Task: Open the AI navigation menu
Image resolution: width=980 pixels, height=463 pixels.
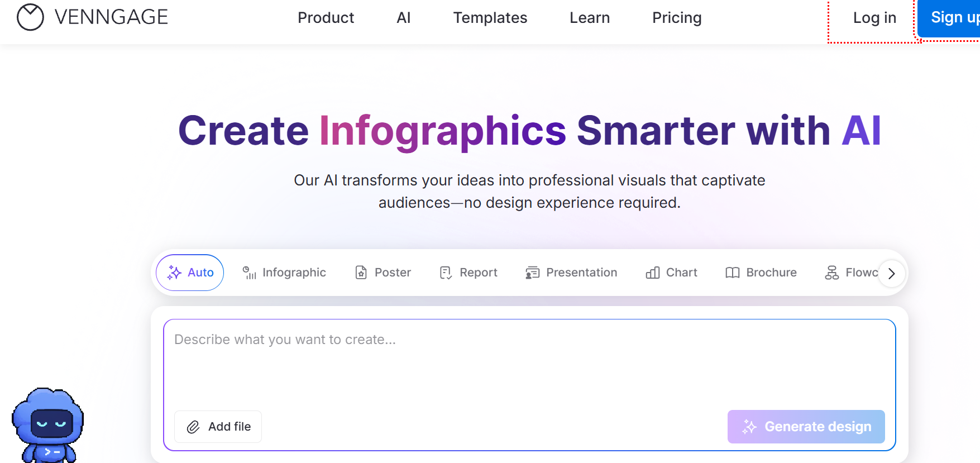Action: coord(404,18)
